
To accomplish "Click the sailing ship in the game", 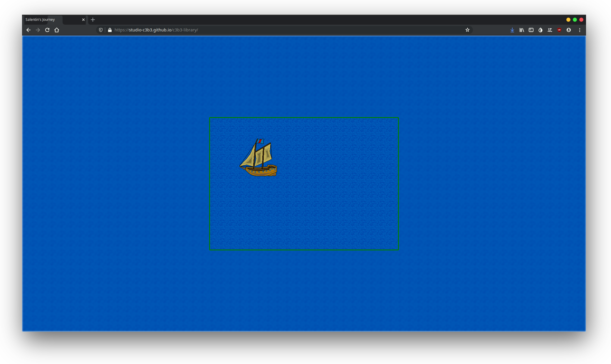I will pos(258,159).
